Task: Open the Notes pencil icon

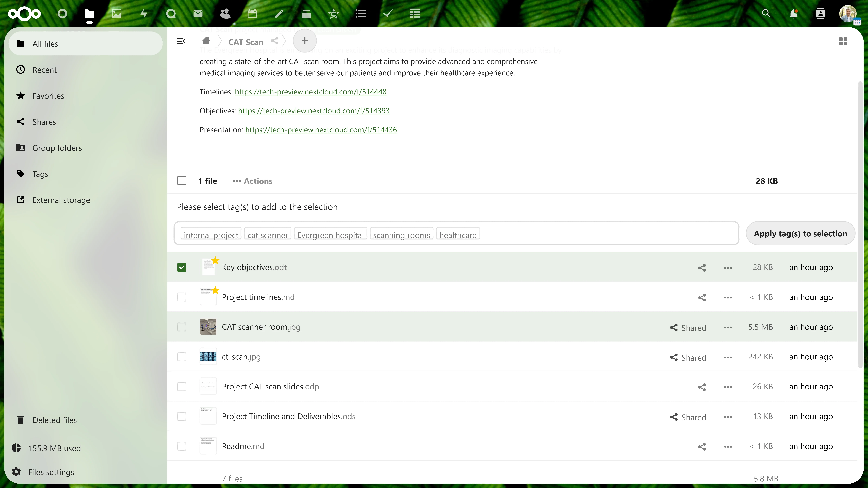Action: coord(279,14)
